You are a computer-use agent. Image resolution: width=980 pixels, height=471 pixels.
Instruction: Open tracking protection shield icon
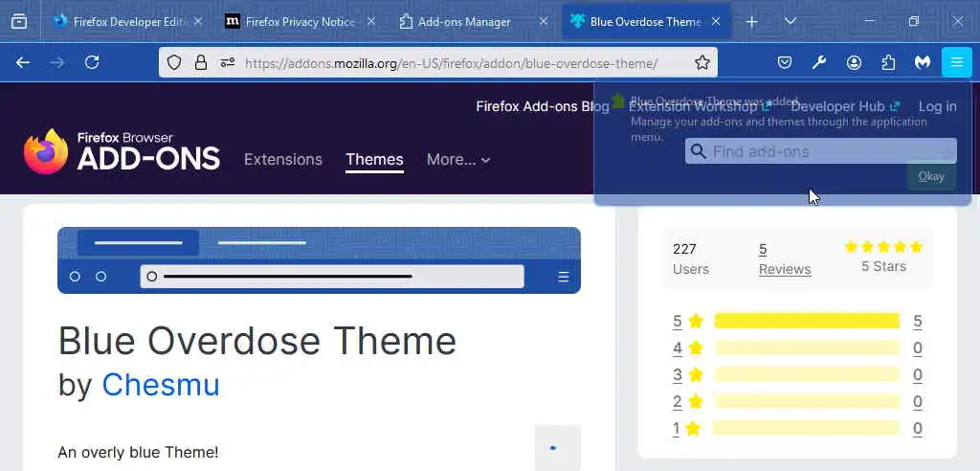(174, 62)
